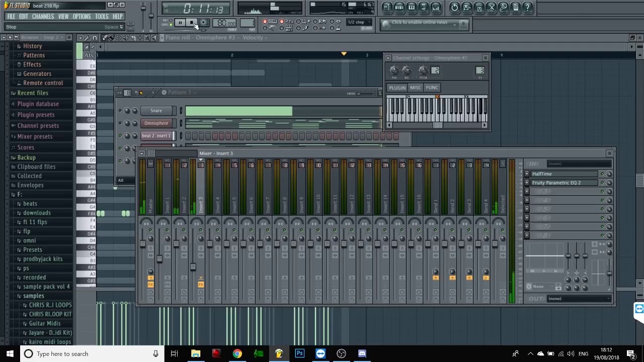Screen dimensions: 644x362
Task: Open Plugin database in the browser
Action: point(38,104)
